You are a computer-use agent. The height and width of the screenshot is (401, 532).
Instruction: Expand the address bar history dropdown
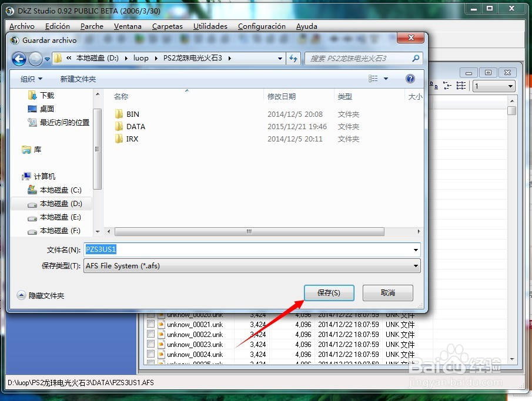(280, 58)
